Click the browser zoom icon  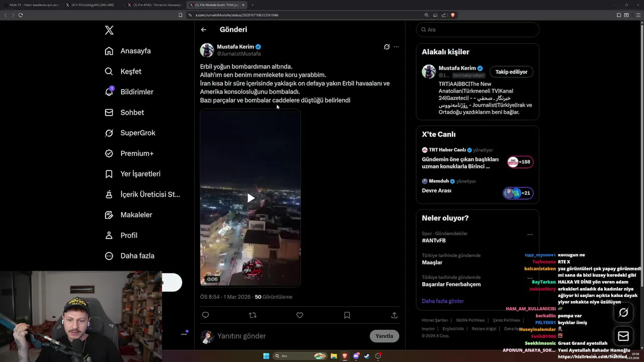[427, 15]
